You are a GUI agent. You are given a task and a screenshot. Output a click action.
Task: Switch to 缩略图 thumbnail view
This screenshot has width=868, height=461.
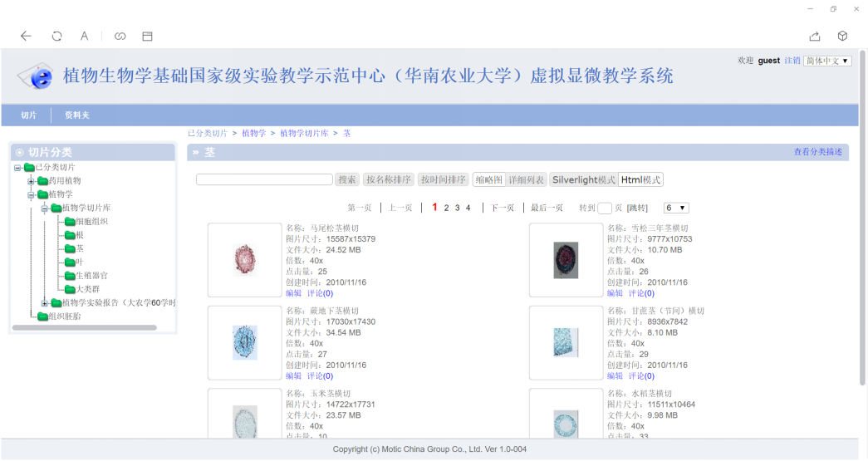[x=488, y=179]
